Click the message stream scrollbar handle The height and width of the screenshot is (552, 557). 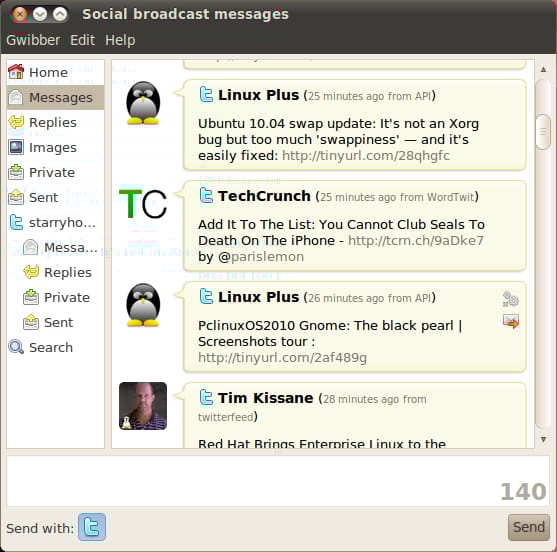[543, 132]
